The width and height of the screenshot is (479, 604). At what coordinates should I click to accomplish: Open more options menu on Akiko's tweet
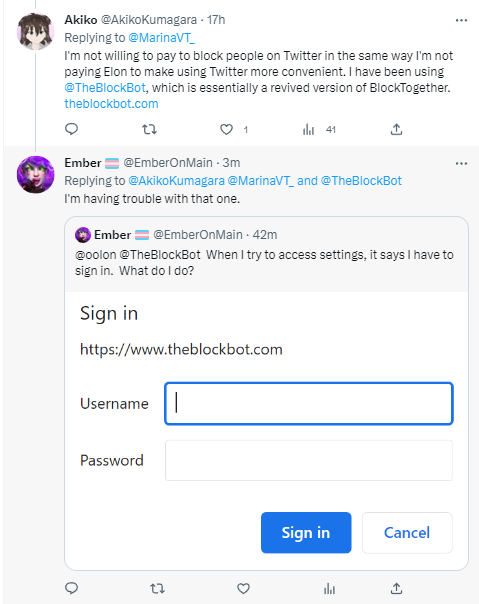(x=461, y=20)
